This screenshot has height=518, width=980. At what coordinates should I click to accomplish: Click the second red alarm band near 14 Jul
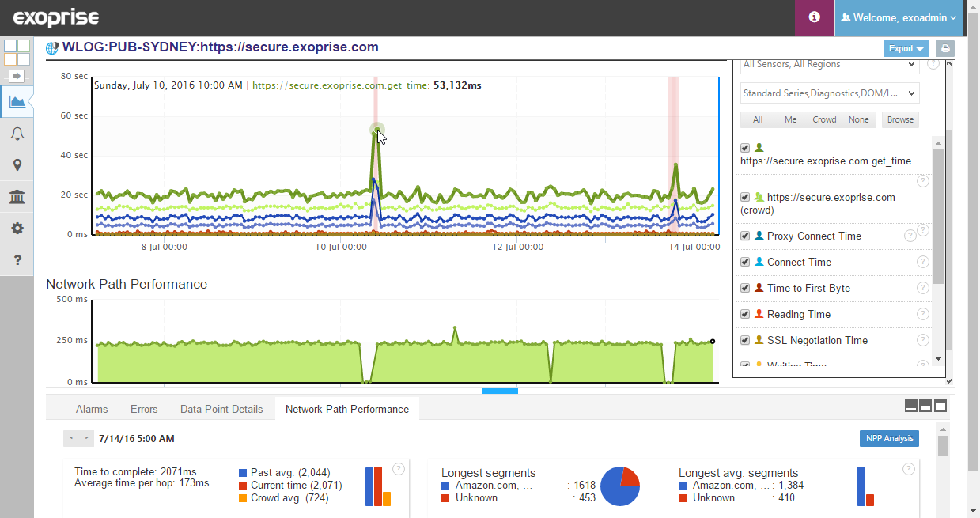coord(673,154)
